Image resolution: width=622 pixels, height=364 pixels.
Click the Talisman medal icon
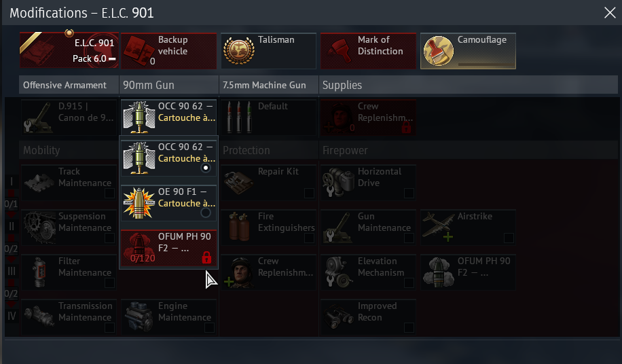[238, 51]
